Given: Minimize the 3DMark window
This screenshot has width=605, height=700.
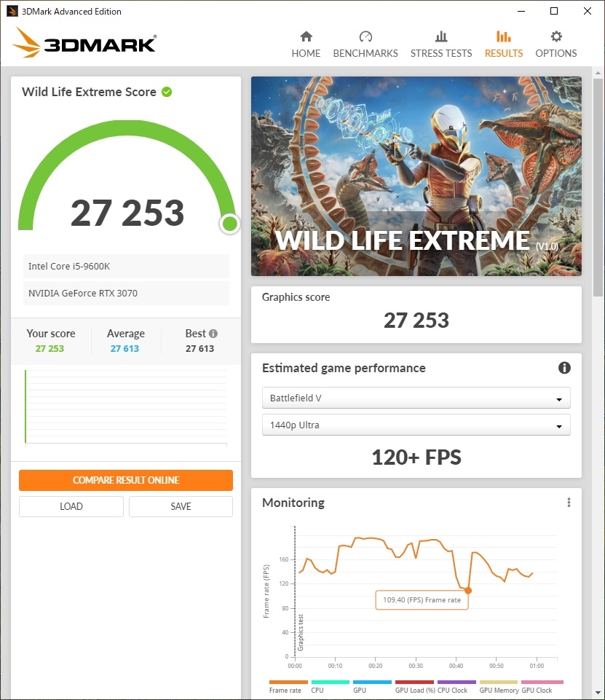Looking at the screenshot, I should [521, 11].
